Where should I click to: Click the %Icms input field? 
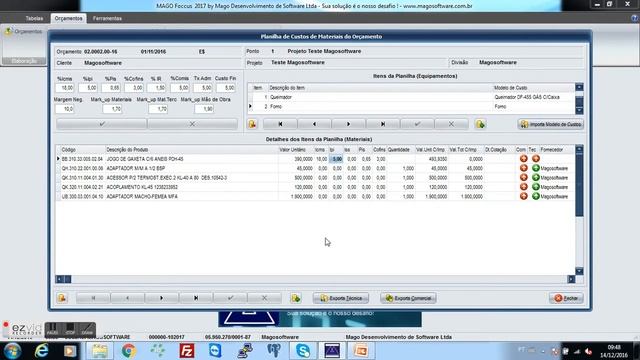tap(64, 88)
